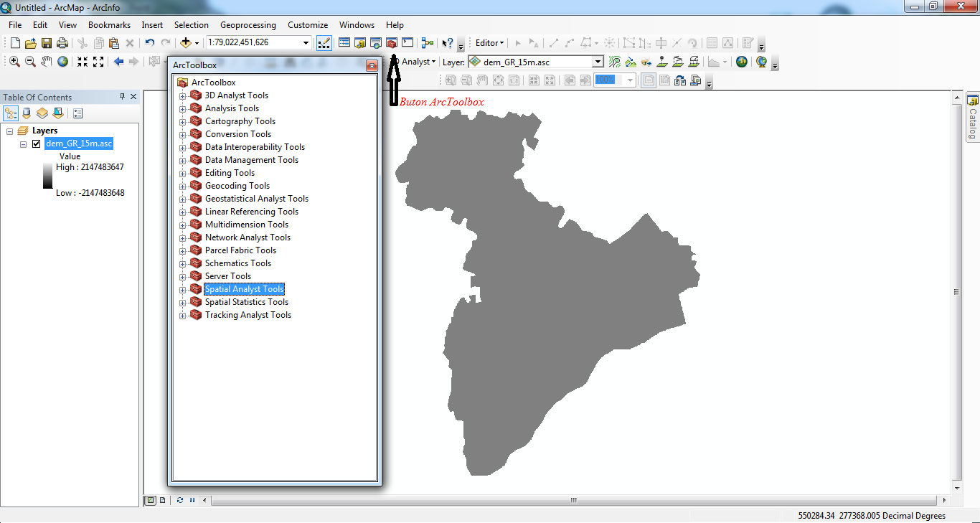Viewport: 980px width, 523px height.
Task: Switch to List By Source view
Action: (27, 113)
